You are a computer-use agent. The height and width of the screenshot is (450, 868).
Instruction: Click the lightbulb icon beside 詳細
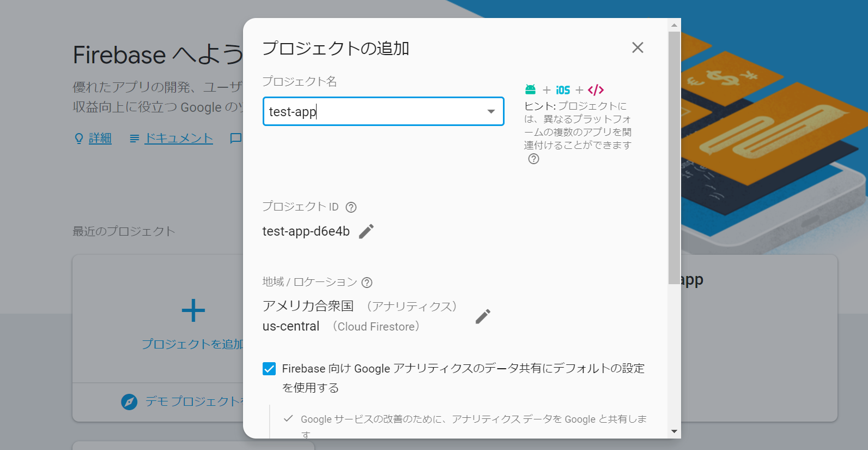coord(79,139)
